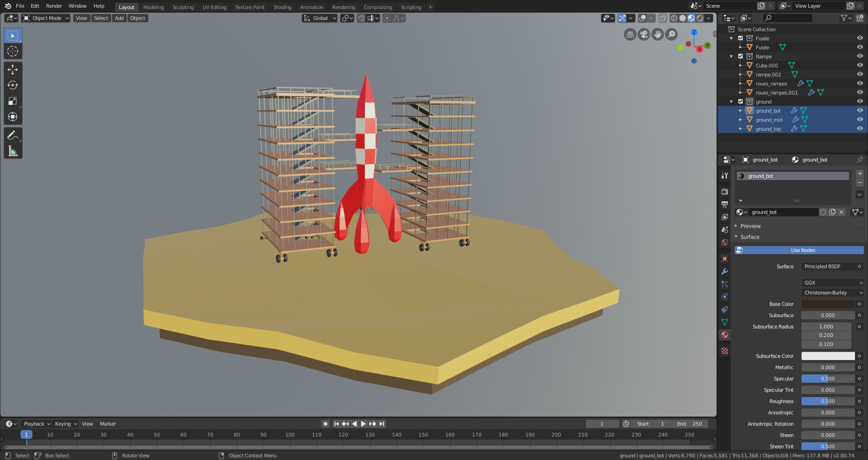Viewport: 868px width, 460px height.
Task: Open the Texture properties tab
Action: pyautogui.click(x=725, y=351)
